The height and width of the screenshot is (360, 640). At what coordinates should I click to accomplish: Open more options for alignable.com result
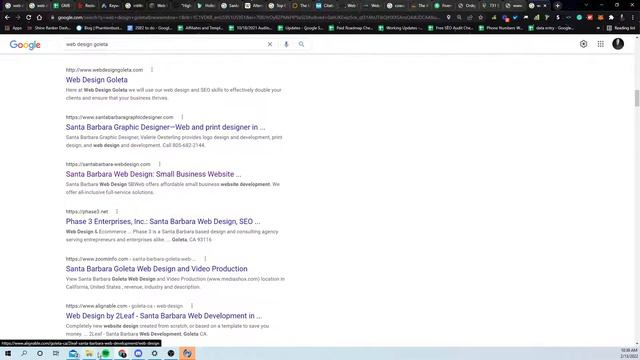point(192,306)
